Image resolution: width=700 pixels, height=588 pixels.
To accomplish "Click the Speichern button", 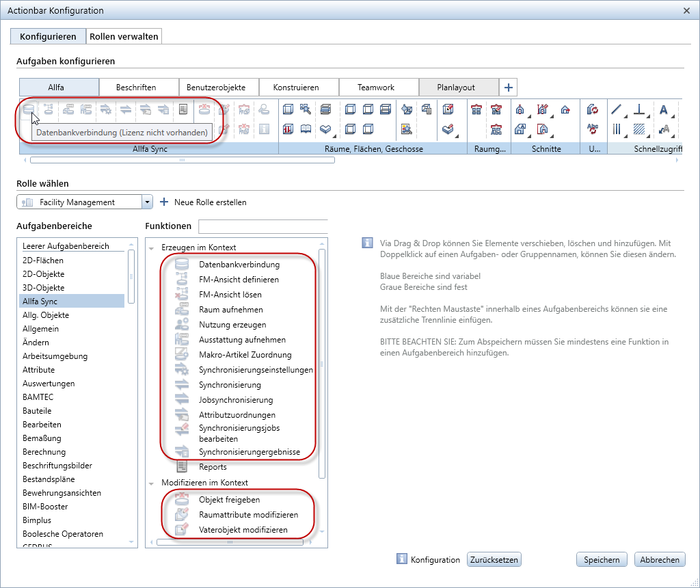I will (602, 560).
